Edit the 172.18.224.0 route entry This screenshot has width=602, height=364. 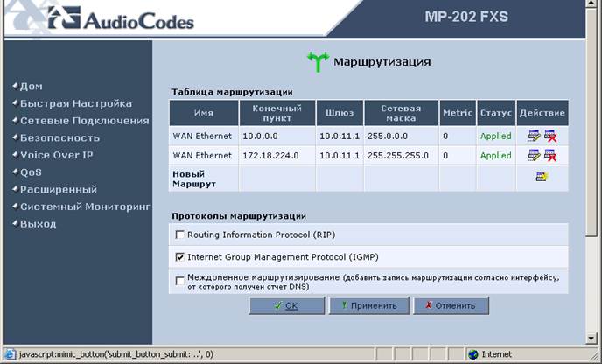[534, 155]
